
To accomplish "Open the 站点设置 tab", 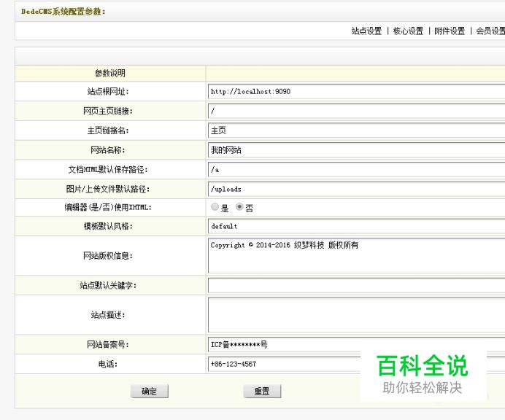I will click(366, 31).
